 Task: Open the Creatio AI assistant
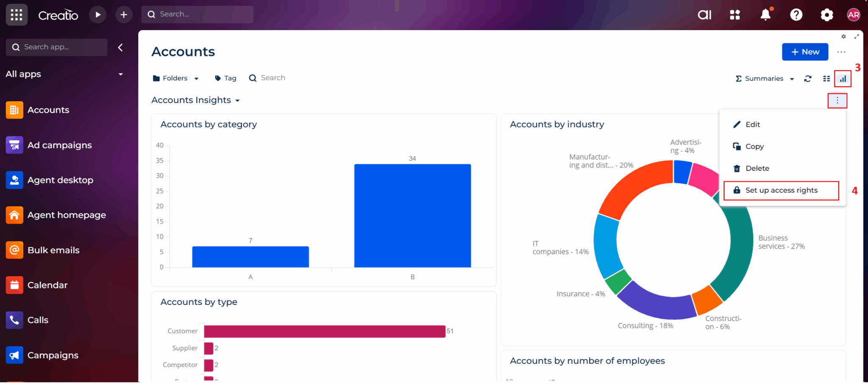[704, 14]
